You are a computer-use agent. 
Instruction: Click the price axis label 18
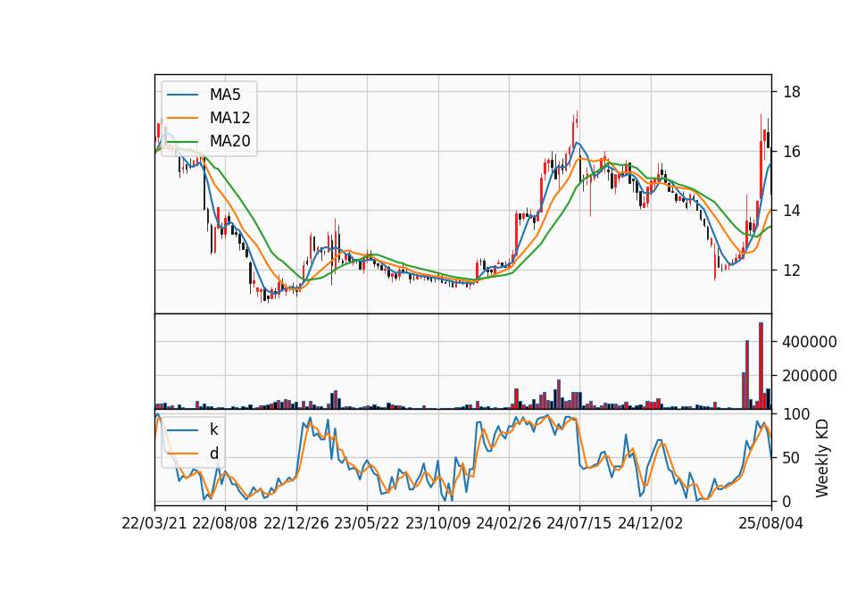(792, 92)
